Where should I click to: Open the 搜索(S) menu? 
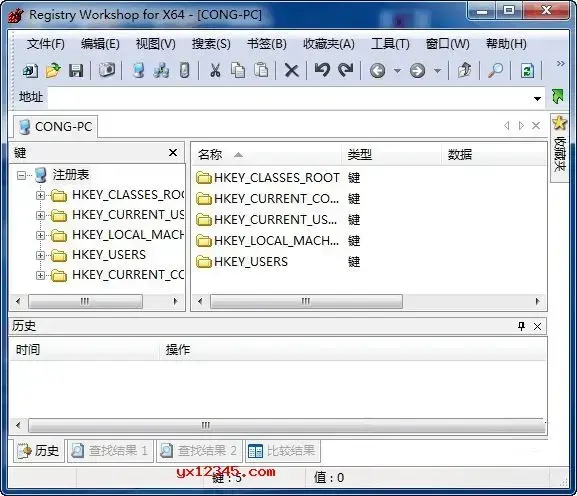(211, 44)
